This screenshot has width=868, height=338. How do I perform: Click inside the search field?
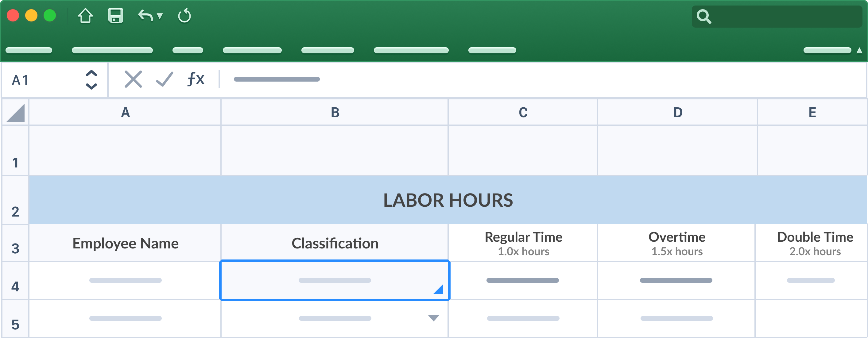[x=785, y=17]
